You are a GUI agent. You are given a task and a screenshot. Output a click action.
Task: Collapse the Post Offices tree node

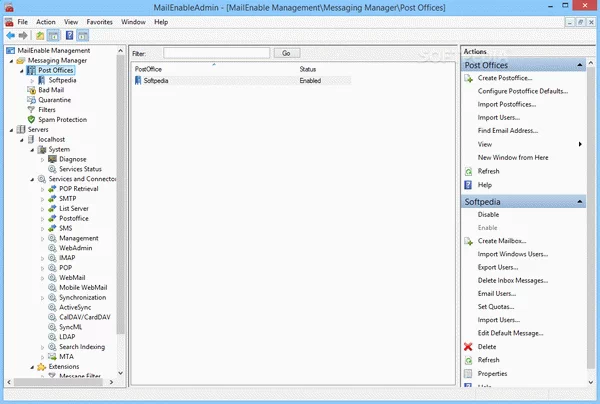(21, 71)
